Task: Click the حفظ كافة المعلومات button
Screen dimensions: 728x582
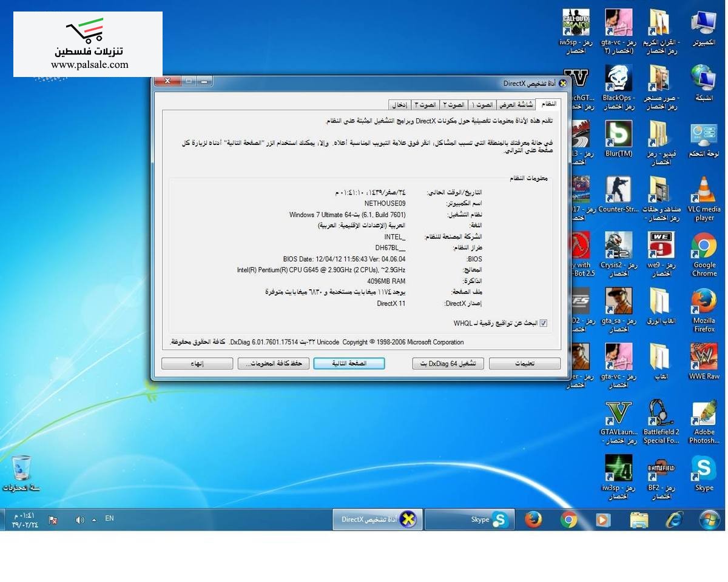Action: (274, 363)
